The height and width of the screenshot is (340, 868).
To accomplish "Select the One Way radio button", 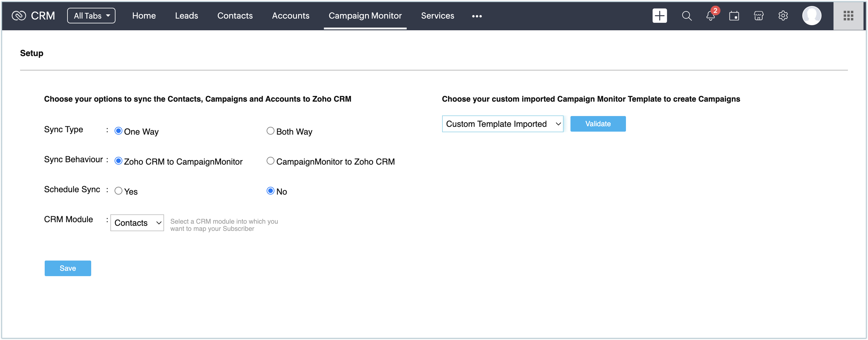I will [x=118, y=131].
